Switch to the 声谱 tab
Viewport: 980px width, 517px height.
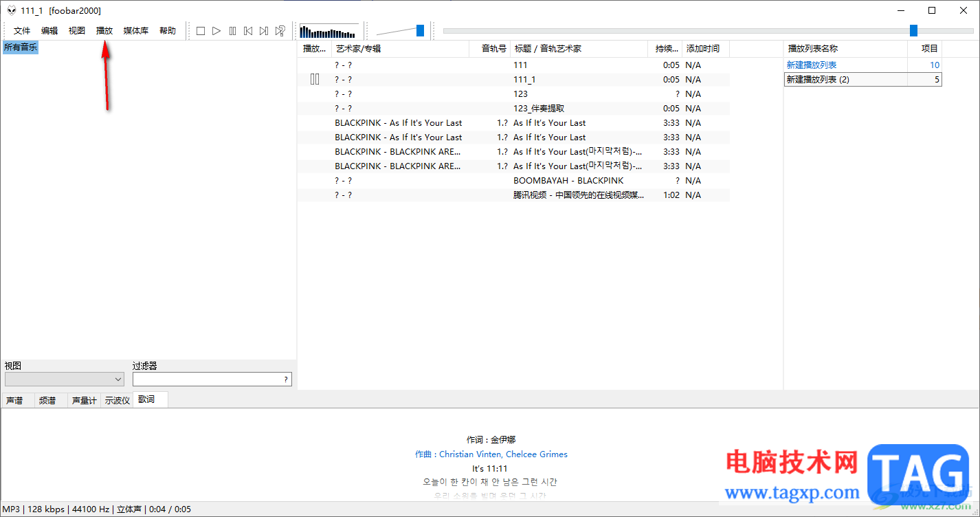(x=17, y=400)
